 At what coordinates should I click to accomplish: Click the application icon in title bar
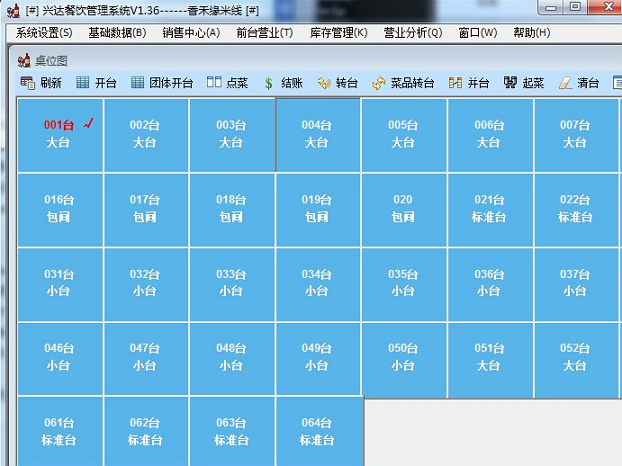[x=13, y=11]
